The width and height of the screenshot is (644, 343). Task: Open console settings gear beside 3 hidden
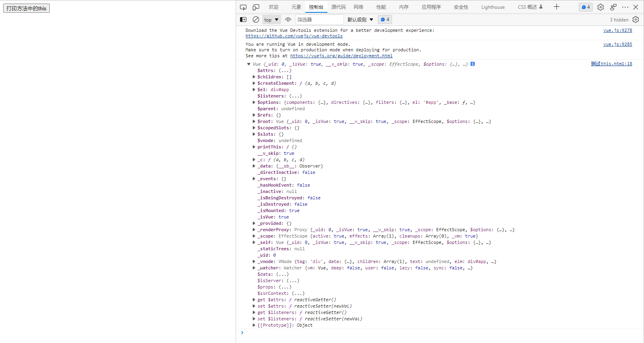tap(636, 19)
